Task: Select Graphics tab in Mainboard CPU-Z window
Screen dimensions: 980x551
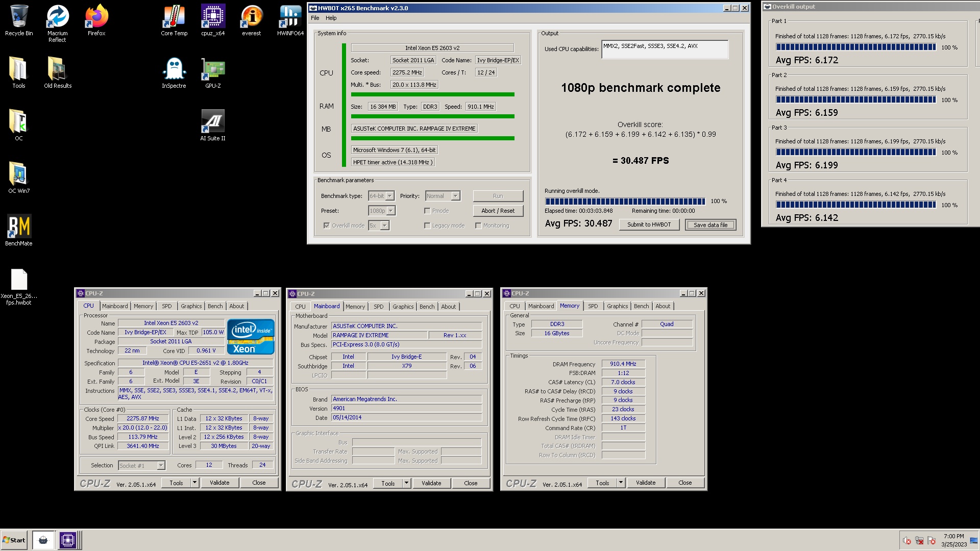Action: coord(403,307)
